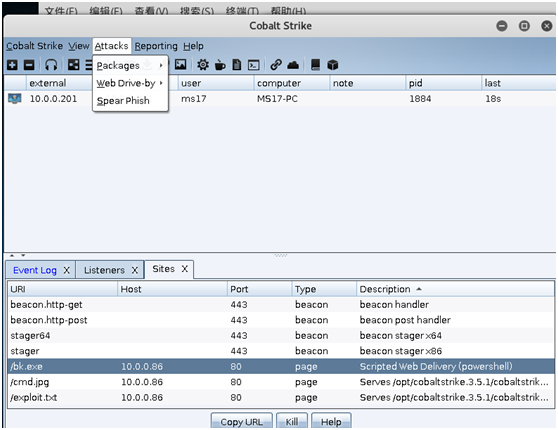The height and width of the screenshot is (430, 558).
Task: Choose Spear Phish from Attacks menu
Action: tap(130, 101)
